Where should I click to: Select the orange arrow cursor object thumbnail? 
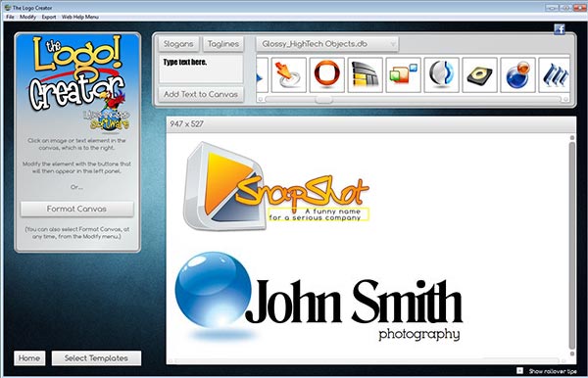pos(289,75)
